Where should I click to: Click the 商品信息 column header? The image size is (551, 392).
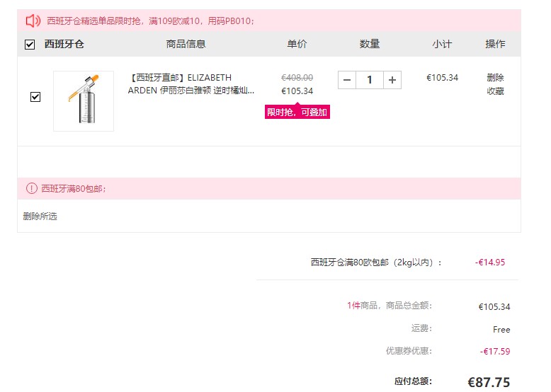(186, 44)
